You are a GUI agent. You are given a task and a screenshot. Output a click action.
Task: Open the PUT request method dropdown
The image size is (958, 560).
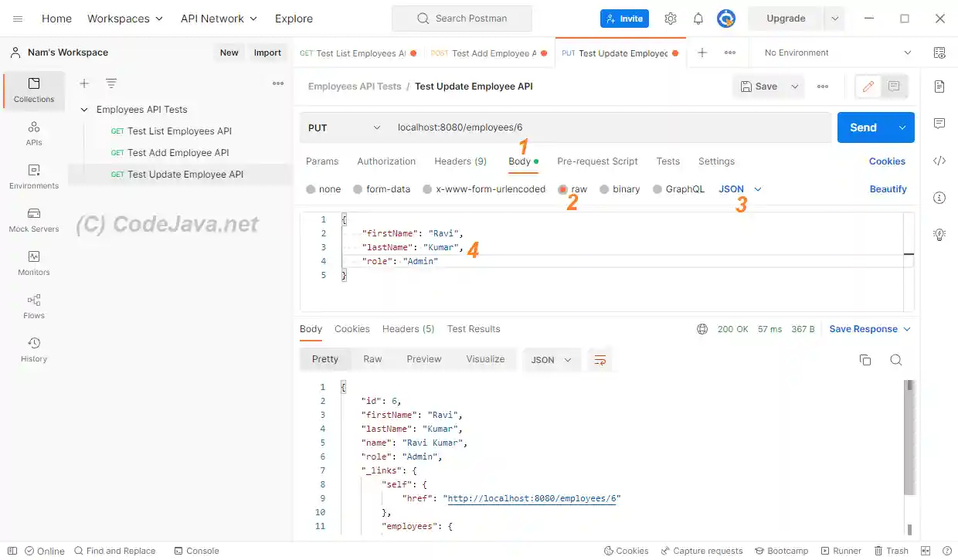[x=344, y=127]
